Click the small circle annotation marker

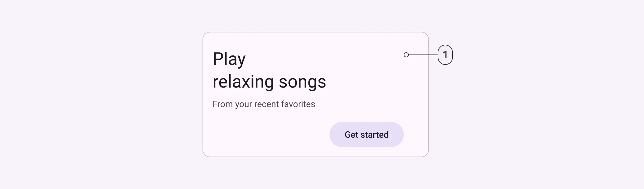[x=406, y=55]
